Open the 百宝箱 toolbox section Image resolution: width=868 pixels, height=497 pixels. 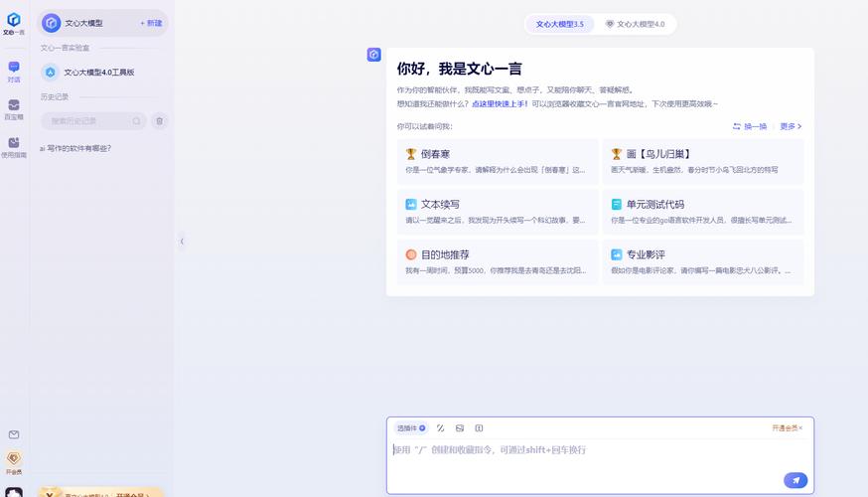[14, 109]
